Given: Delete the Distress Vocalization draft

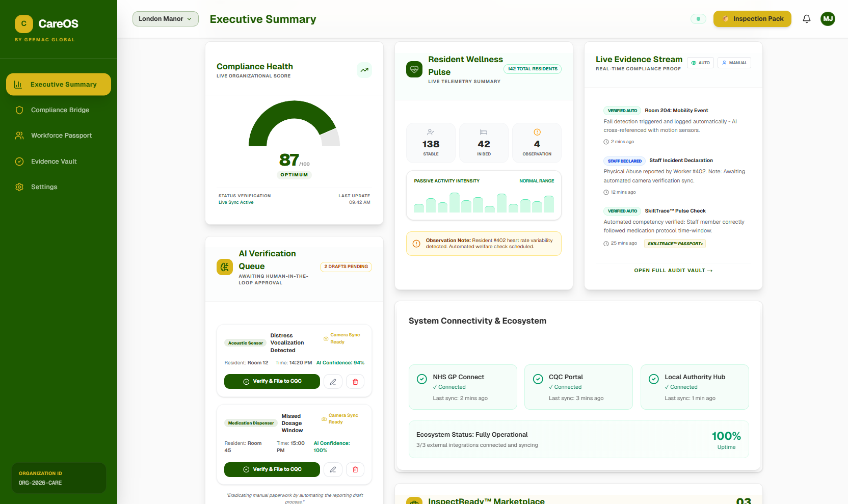Looking at the screenshot, I should click(355, 382).
